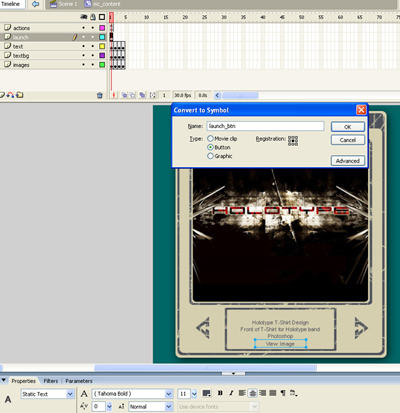Switch to the Filters tab
This screenshot has height=413, width=400.
51,381
